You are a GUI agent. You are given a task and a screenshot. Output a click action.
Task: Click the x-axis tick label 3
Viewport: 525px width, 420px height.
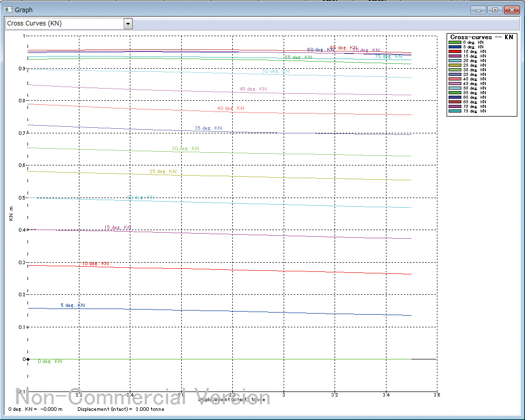click(x=284, y=395)
